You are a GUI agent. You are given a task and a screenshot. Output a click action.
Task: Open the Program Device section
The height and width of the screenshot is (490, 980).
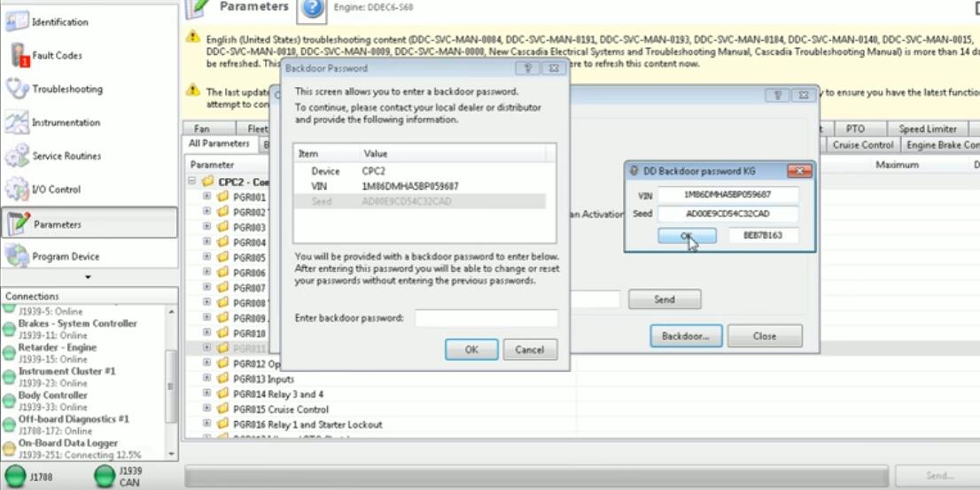click(x=89, y=256)
